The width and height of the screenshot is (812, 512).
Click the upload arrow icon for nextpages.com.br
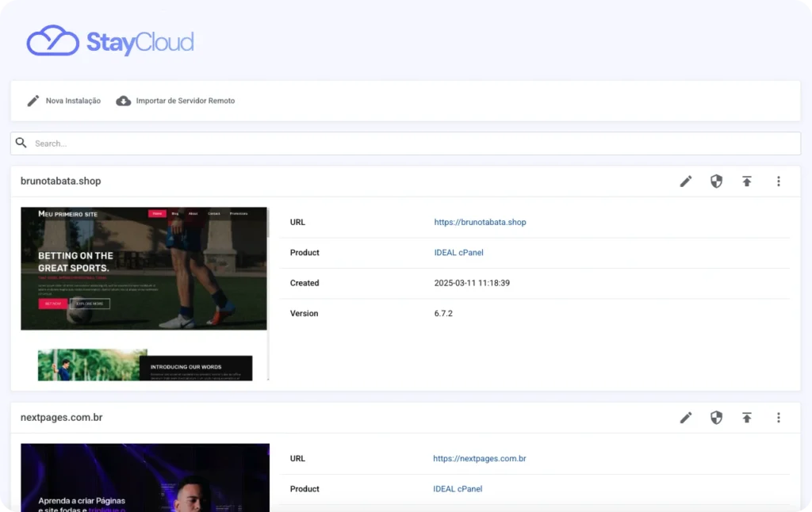[747, 417]
